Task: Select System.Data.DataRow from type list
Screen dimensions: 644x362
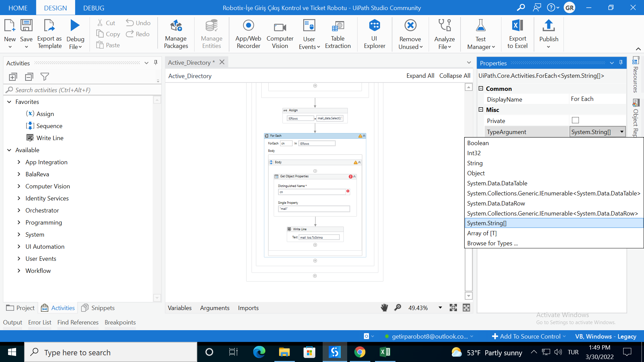Action: (496, 203)
